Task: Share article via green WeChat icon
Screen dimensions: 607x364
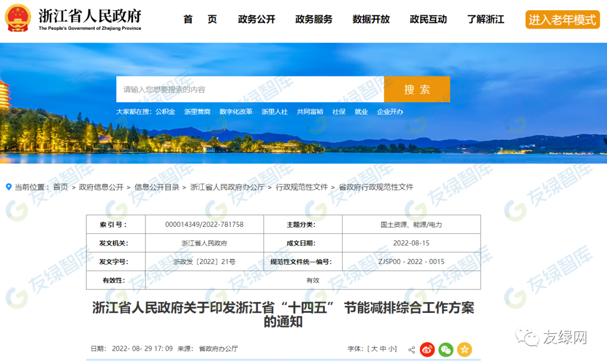Action: [446, 349]
